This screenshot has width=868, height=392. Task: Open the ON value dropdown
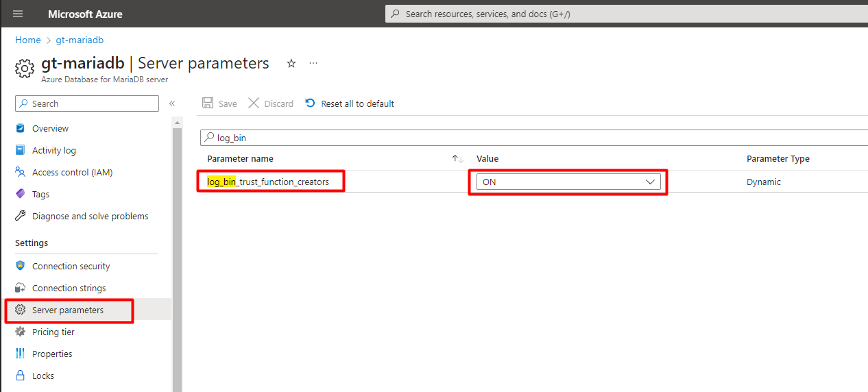pyautogui.click(x=568, y=182)
